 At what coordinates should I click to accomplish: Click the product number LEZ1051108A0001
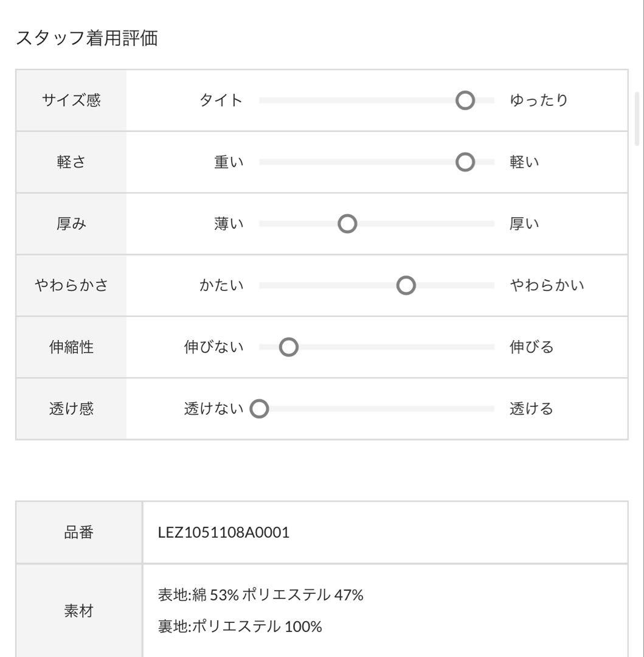(224, 532)
